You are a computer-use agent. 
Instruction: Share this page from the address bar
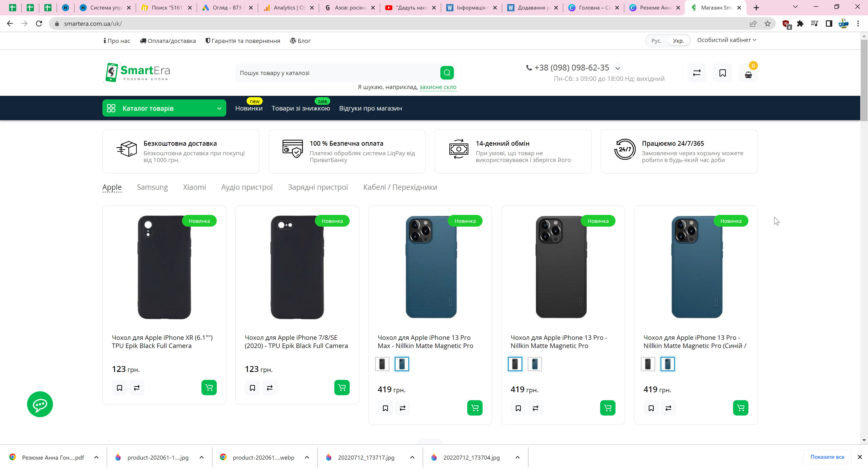(753, 23)
